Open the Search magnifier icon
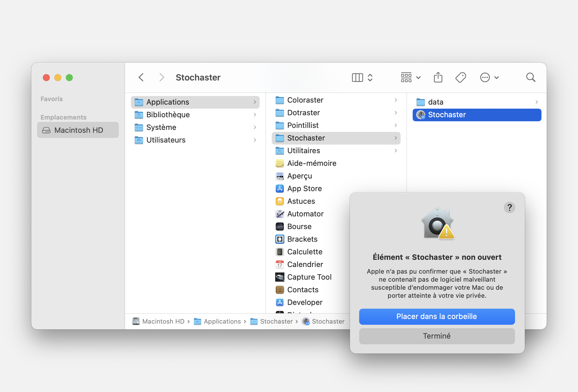The width and height of the screenshot is (578, 392). [531, 77]
